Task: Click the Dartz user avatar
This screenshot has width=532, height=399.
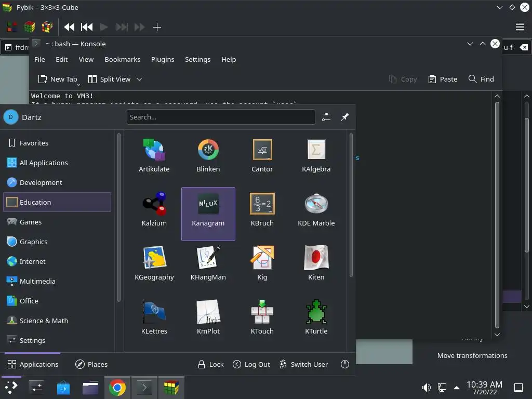Action: [11, 117]
